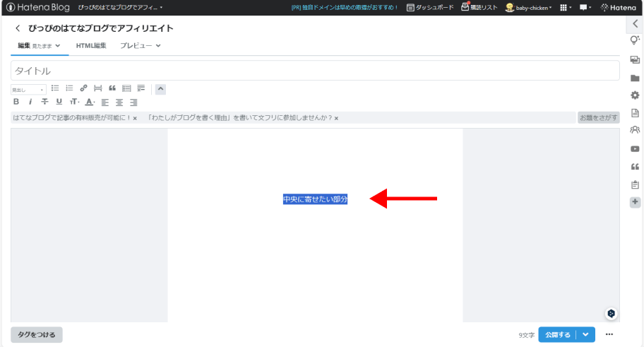Open the services grid menu
644x347 pixels.
point(566,8)
